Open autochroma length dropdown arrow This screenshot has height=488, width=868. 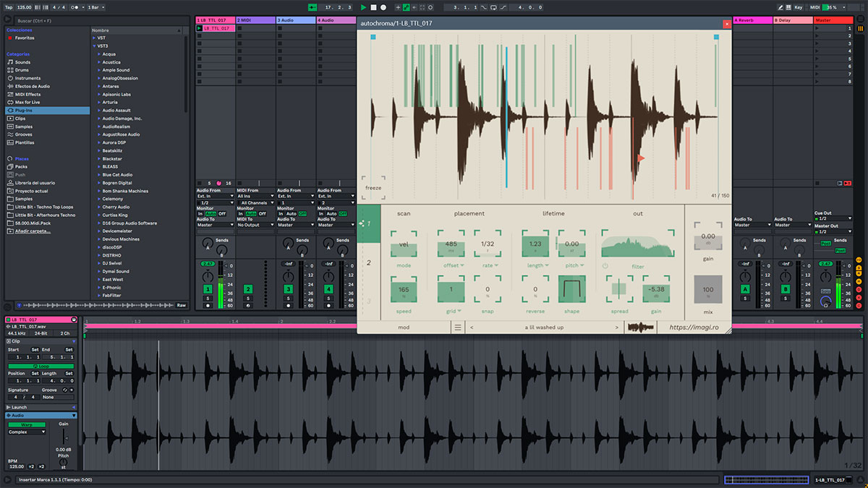pos(547,265)
